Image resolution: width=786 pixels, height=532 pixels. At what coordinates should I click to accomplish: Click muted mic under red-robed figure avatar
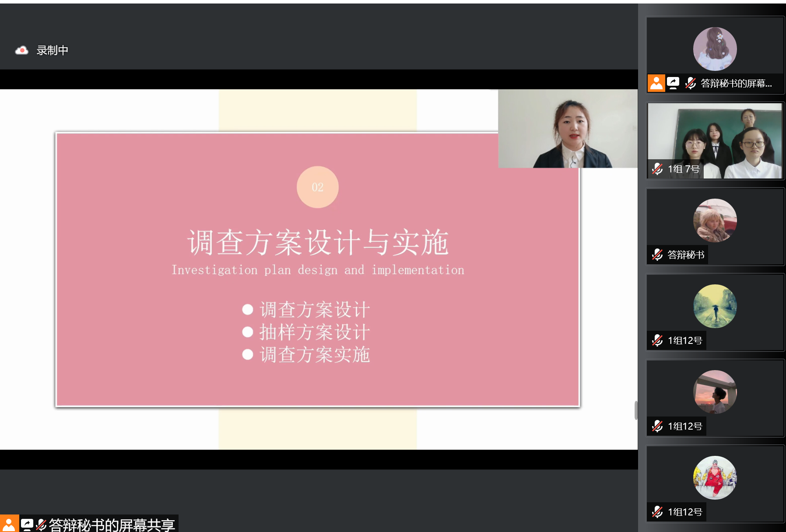[x=657, y=512]
